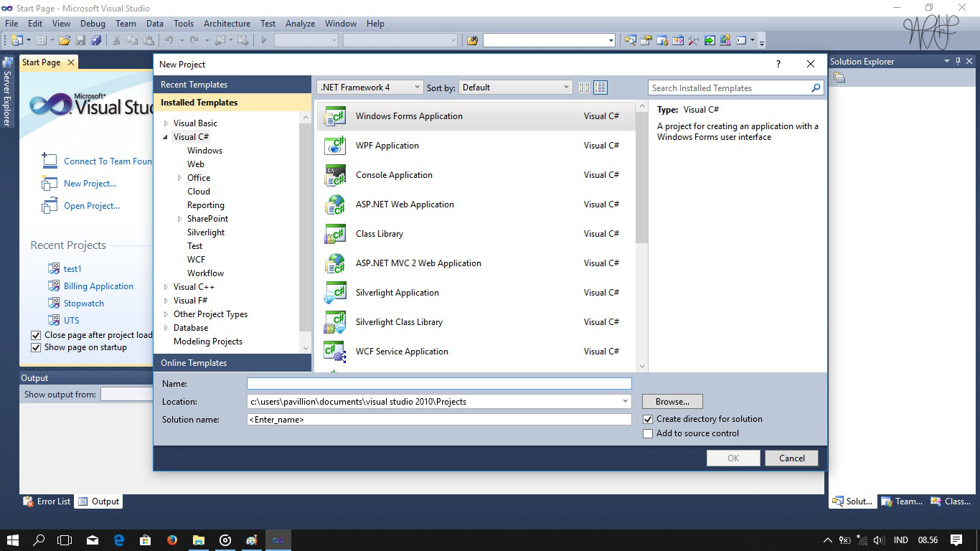Expand the Other Project Types node
This screenshot has height=551, width=980.
pyautogui.click(x=166, y=314)
